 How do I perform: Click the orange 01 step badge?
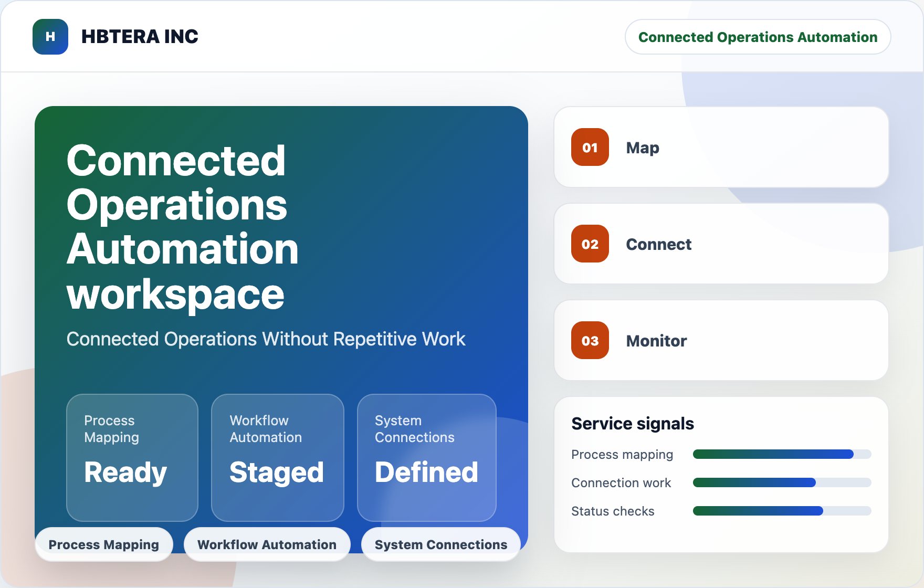point(590,147)
